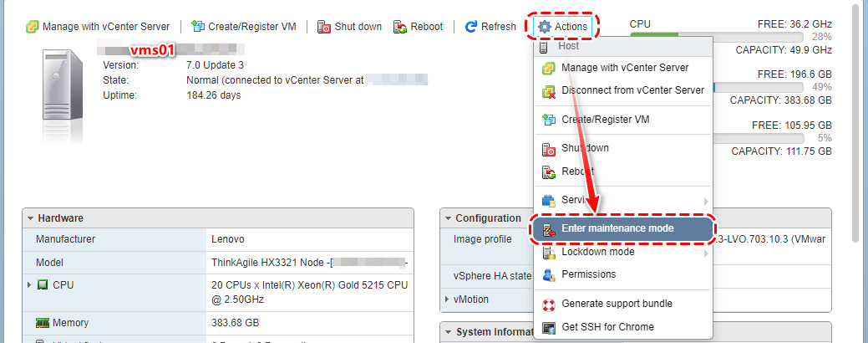Collapse the System Information panel header
The image size is (868, 343).
pos(448,332)
